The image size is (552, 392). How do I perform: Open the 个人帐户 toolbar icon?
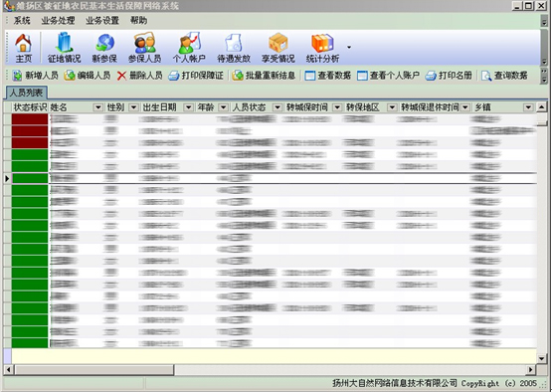(x=189, y=48)
